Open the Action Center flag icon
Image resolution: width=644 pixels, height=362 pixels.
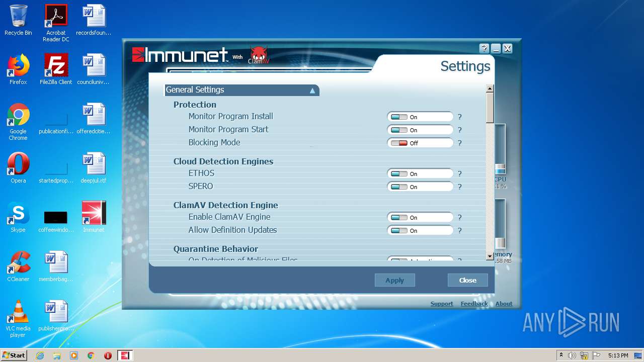click(x=596, y=355)
